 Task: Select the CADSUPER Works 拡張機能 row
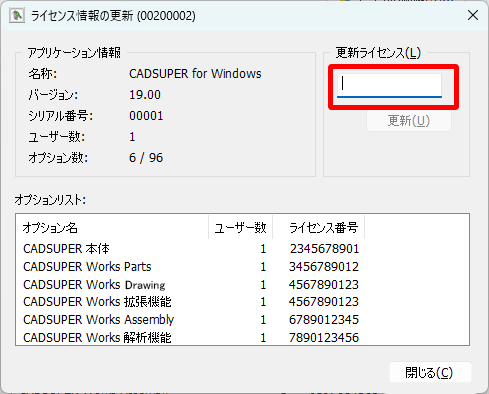coord(242,302)
